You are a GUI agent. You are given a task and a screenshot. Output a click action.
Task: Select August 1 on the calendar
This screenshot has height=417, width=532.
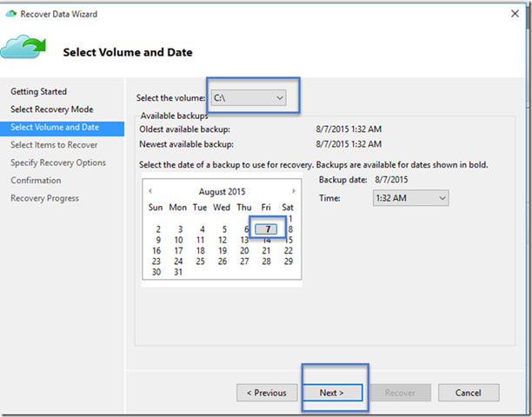290,218
